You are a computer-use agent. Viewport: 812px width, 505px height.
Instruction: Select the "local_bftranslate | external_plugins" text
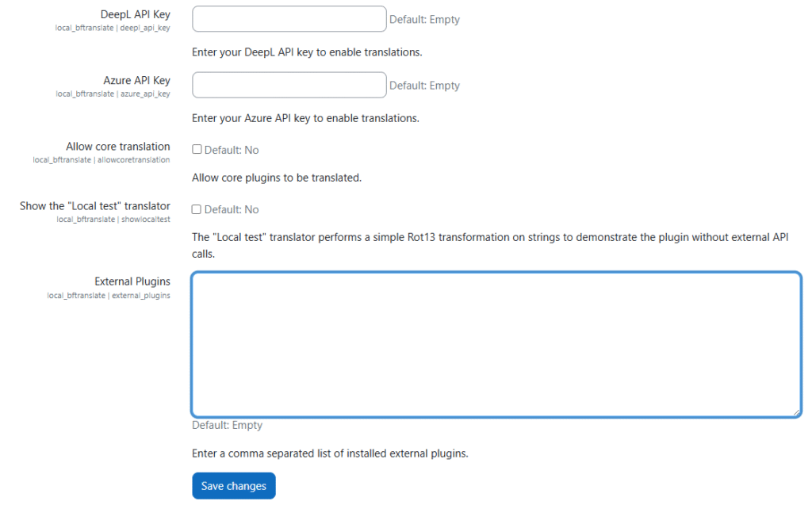pos(109,295)
